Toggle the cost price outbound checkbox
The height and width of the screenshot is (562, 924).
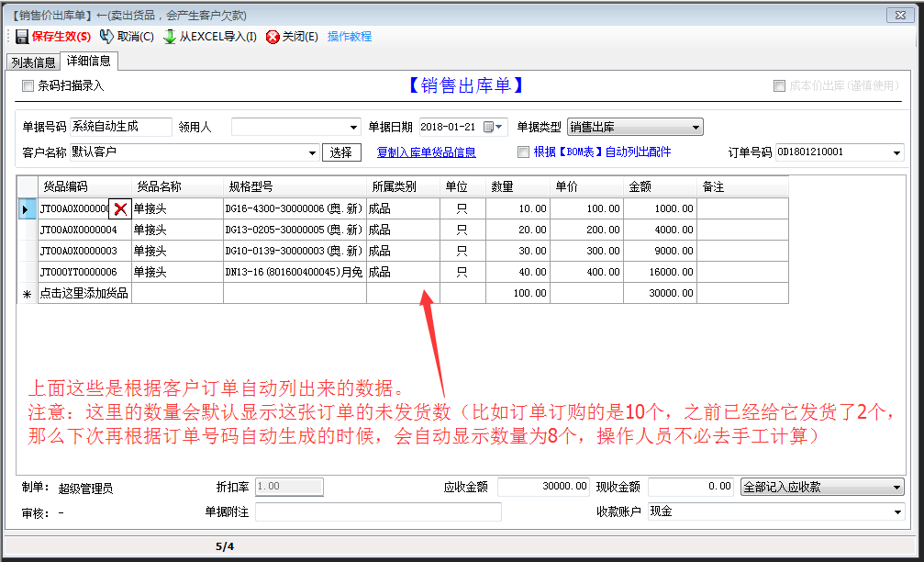click(x=779, y=85)
